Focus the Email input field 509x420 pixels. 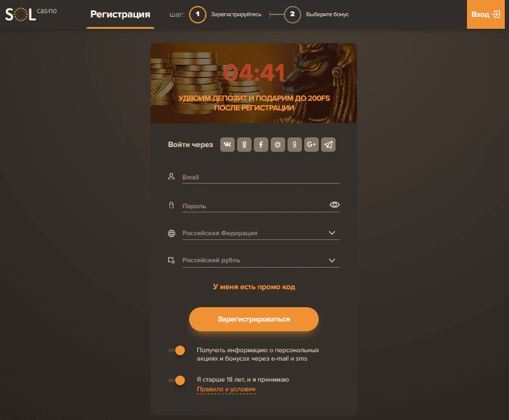pyautogui.click(x=261, y=177)
